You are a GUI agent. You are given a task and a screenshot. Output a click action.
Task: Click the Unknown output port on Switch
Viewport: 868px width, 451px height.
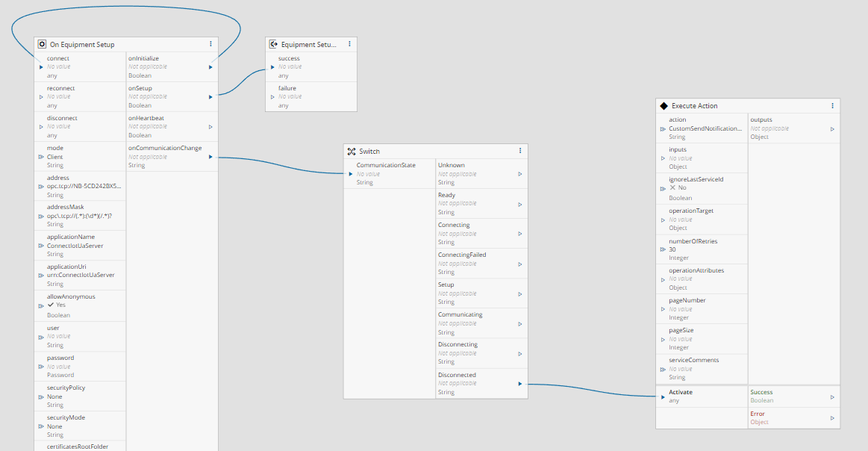519,174
